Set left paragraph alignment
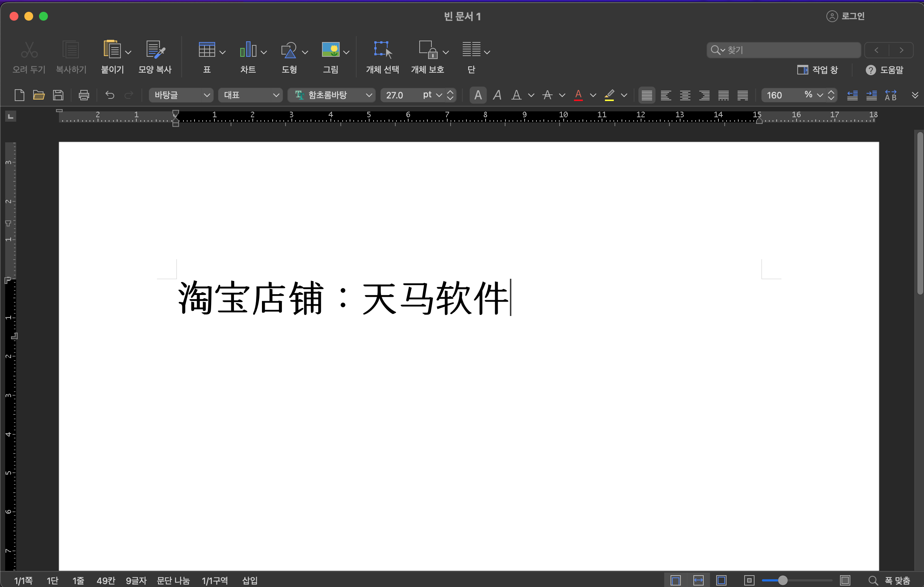Image resolution: width=924 pixels, height=587 pixels. [666, 95]
